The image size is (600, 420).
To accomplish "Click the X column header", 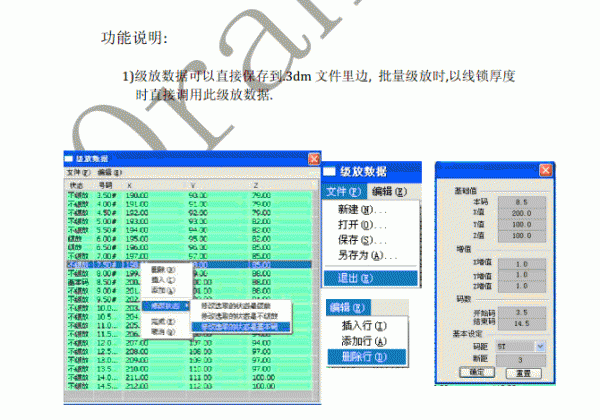I will tap(129, 185).
